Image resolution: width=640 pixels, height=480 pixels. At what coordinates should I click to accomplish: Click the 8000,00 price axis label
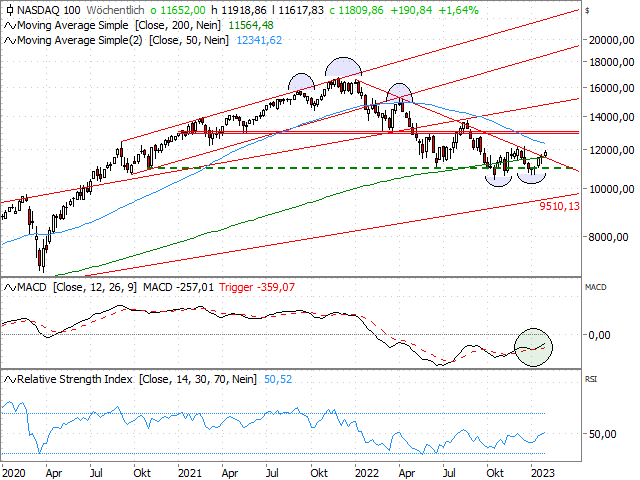pos(608,237)
